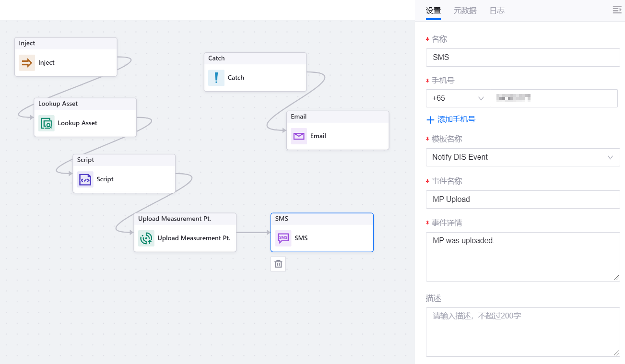Screen dimensions: 625x364
Task: Click the phone number input field
Action: pyautogui.click(x=553, y=98)
